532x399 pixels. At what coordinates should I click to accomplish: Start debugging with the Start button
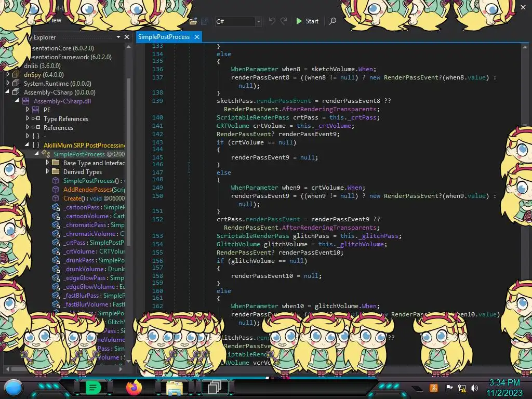click(x=308, y=21)
